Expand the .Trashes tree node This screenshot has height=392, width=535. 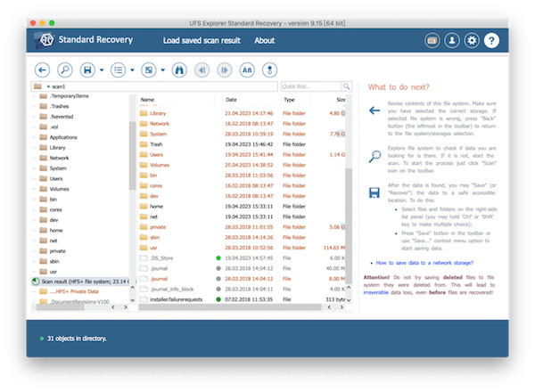point(35,106)
